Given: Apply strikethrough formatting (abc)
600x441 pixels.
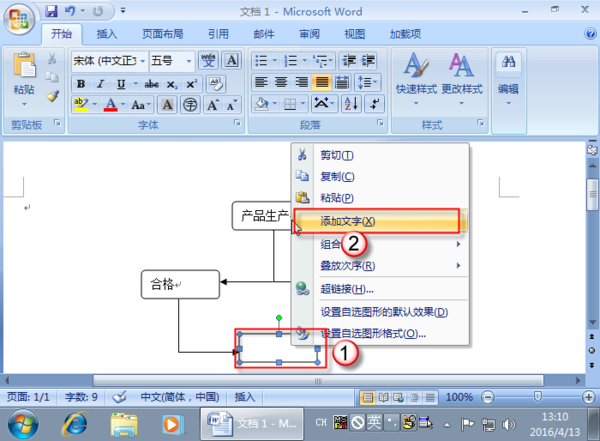Looking at the screenshot, I should pyautogui.click(x=152, y=84).
